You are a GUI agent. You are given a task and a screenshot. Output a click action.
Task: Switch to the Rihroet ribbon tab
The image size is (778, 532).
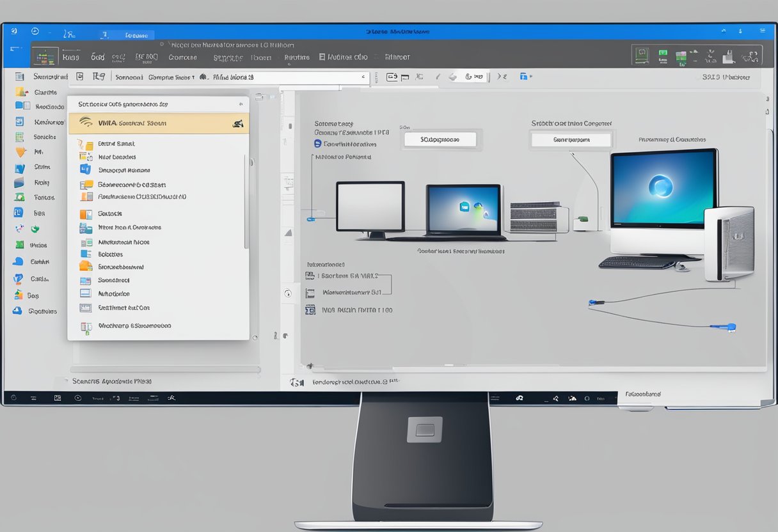tap(397, 57)
